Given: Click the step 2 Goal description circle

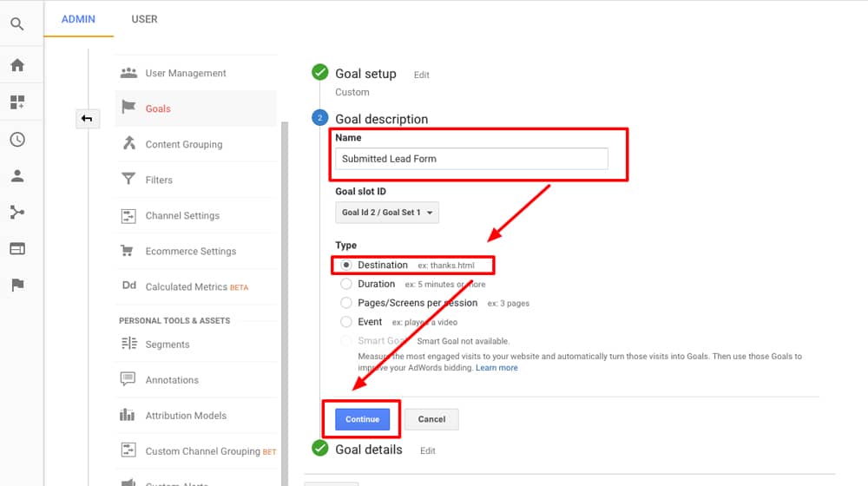Looking at the screenshot, I should coord(320,118).
